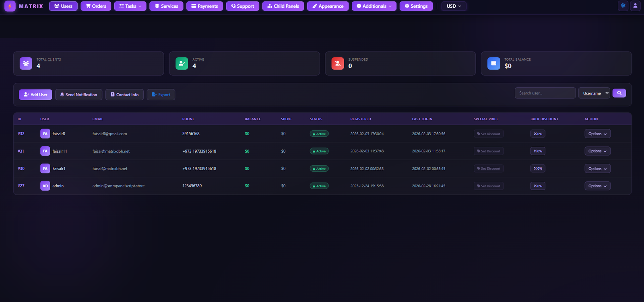The width and height of the screenshot is (644, 302).
Task: Go to the Child Panels page
Action: (x=283, y=6)
